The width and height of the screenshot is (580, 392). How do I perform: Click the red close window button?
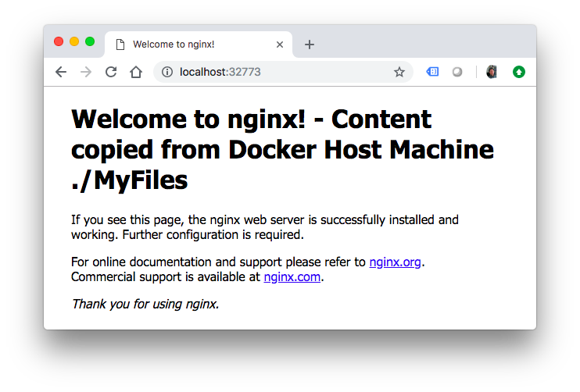[x=59, y=41]
